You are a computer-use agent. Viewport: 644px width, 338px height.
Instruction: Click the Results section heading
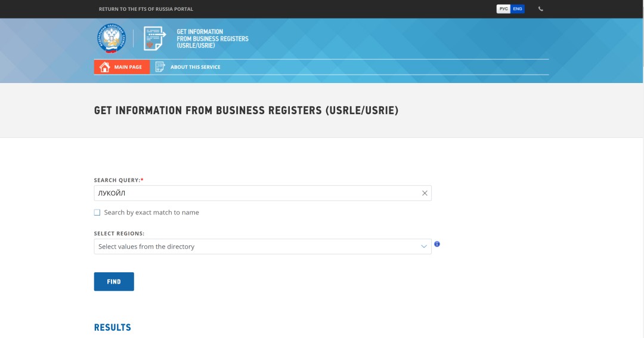coord(113,327)
